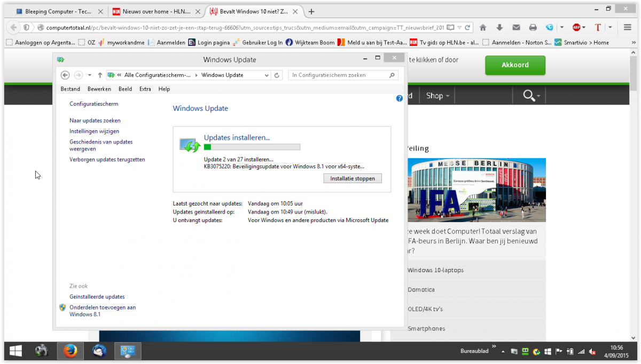Image resolution: width=641 pixels, height=364 pixels.
Task: Click the printer icon in Firefox toolbar
Action: click(x=533, y=27)
